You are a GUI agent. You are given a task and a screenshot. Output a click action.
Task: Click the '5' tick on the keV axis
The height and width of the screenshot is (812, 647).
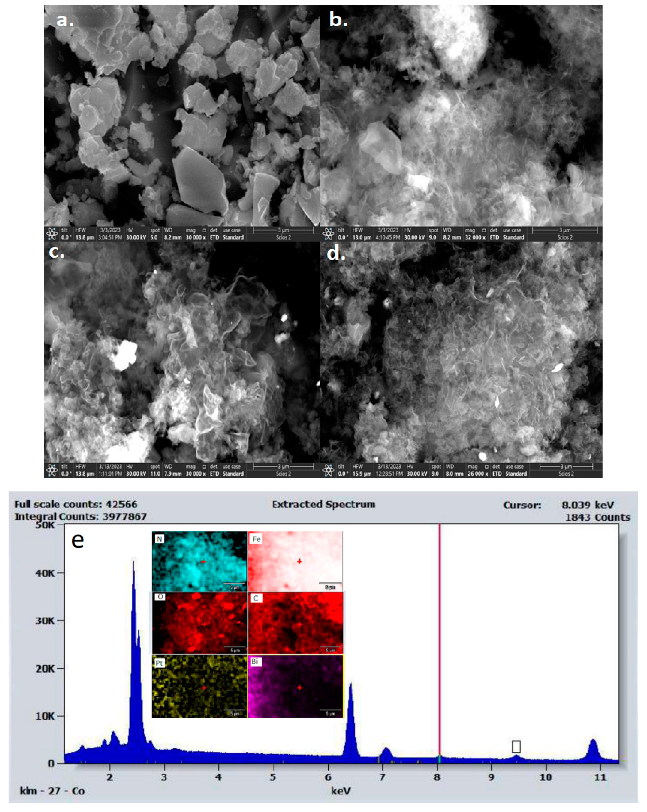pos(273,777)
